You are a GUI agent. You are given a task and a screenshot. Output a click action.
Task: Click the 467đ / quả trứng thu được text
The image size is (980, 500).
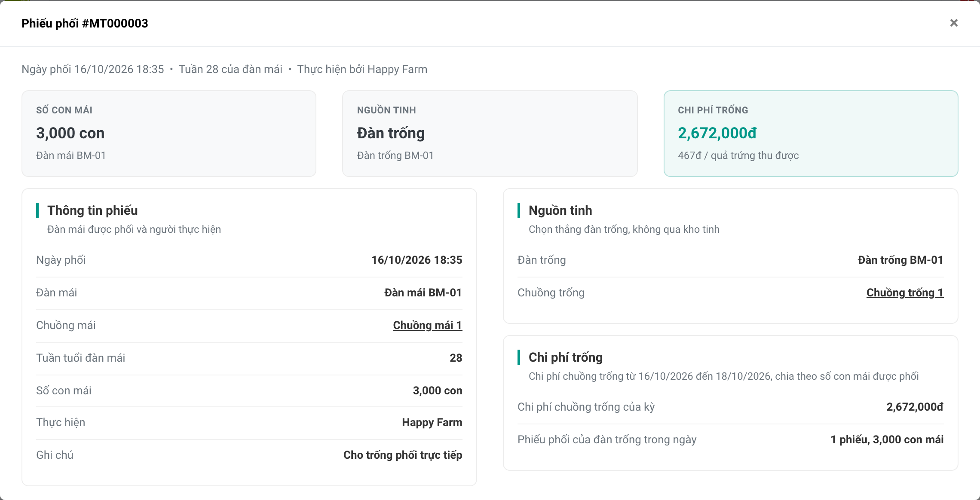pos(738,155)
